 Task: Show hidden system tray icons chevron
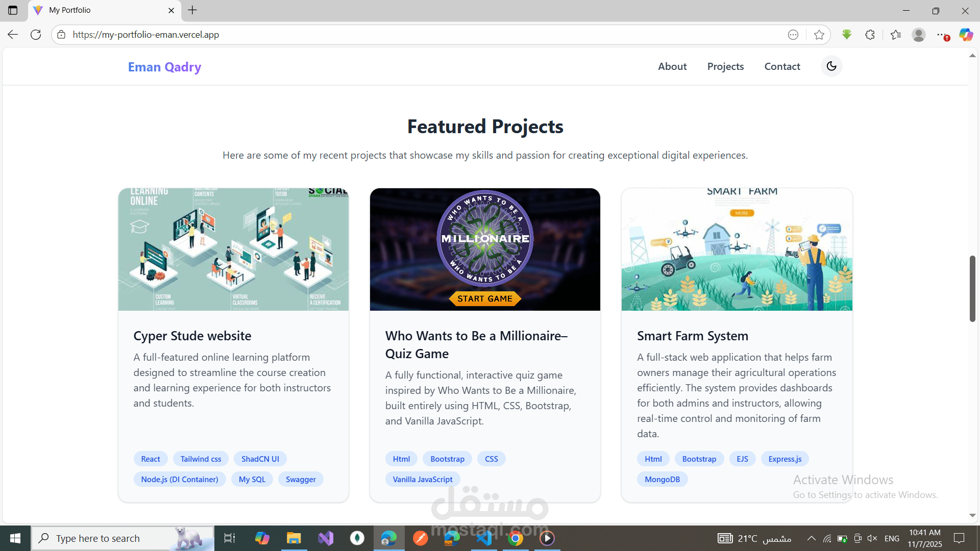(x=811, y=538)
